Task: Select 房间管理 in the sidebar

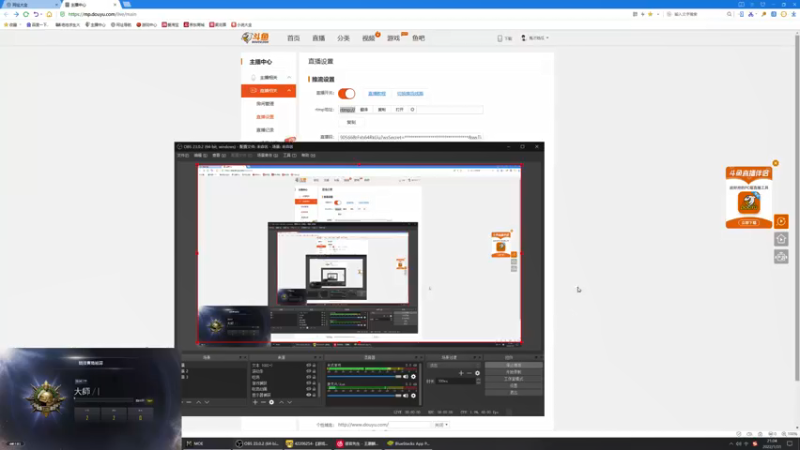Action: coord(265,104)
